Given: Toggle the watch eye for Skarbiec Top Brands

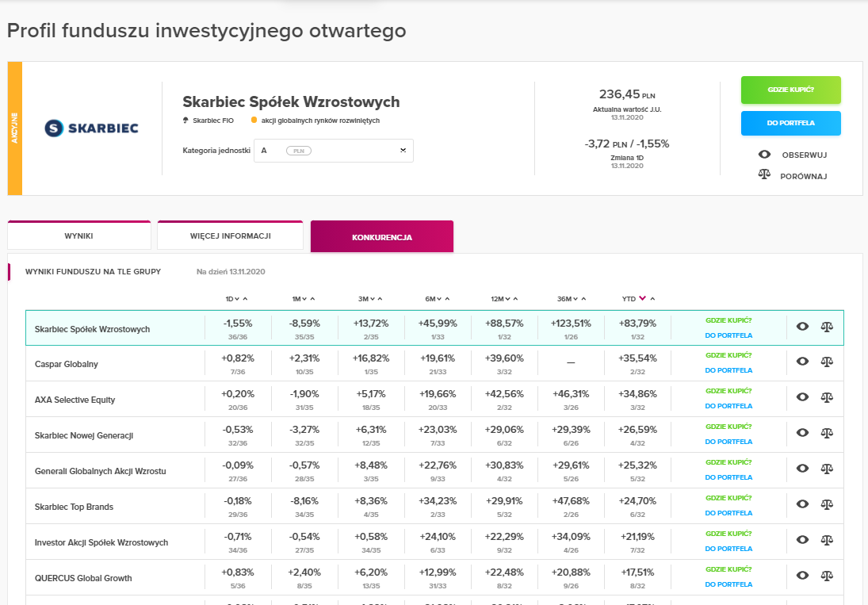Looking at the screenshot, I should coord(802,504).
